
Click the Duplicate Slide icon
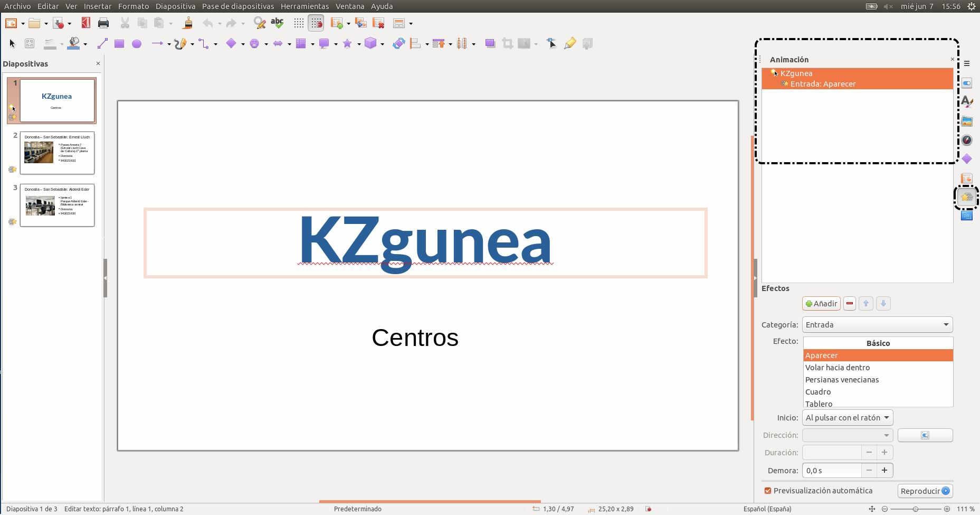point(361,23)
